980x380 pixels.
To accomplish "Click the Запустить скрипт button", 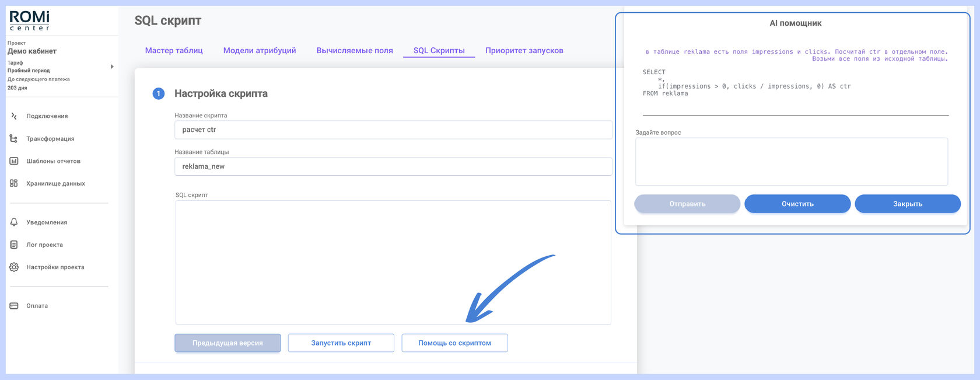I will point(341,343).
